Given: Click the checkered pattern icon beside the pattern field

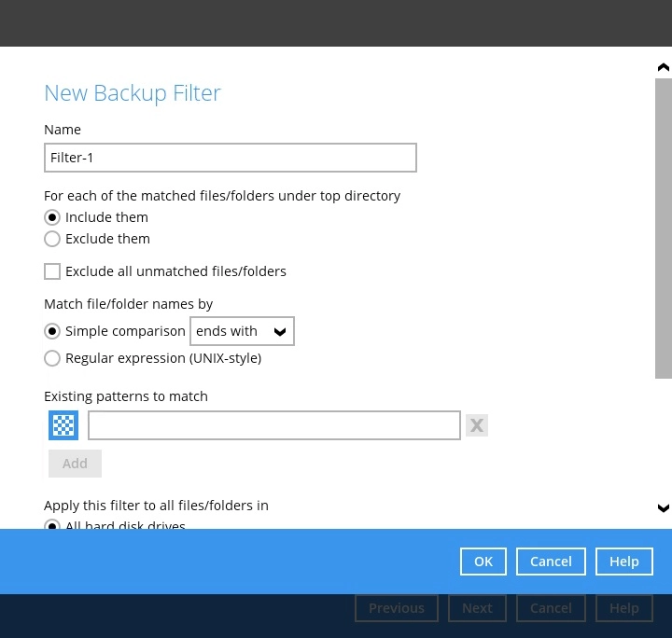Looking at the screenshot, I should tap(63, 425).
